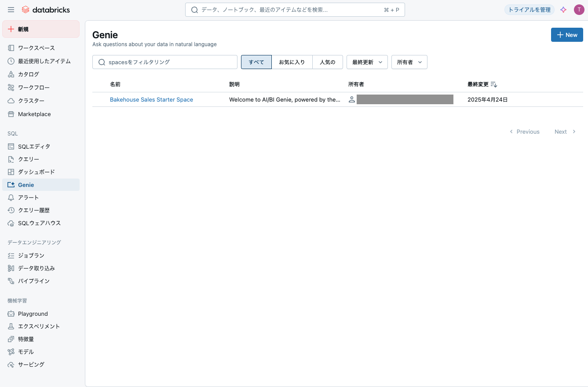Create a space with the New button
Viewport: 588px width, 387px height.
[x=567, y=35]
